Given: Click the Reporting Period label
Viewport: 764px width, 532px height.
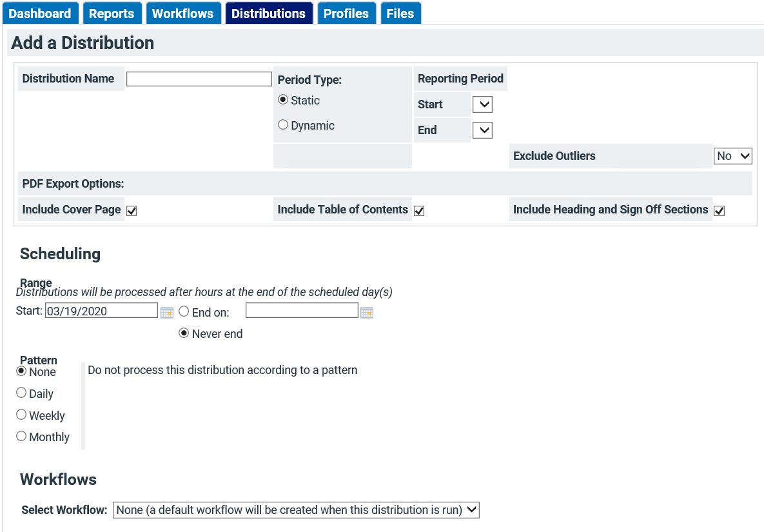Looking at the screenshot, I should pos(460,79).
